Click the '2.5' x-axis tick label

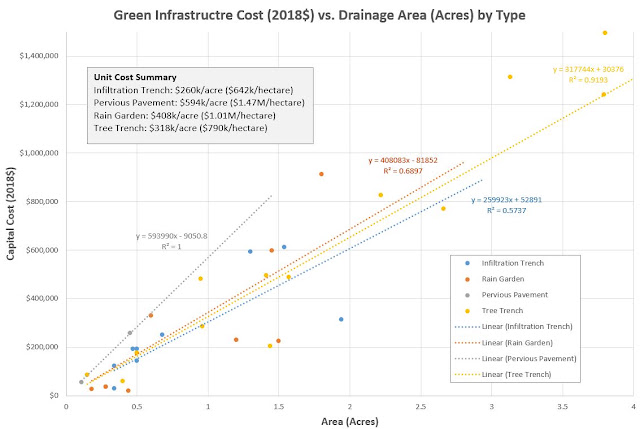420,407
